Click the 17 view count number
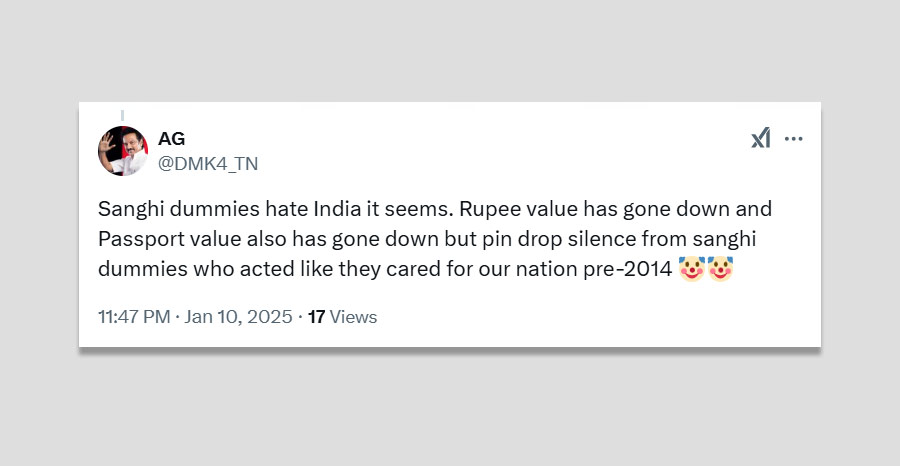This screenshot has height=466, width=900. [316, 317]
